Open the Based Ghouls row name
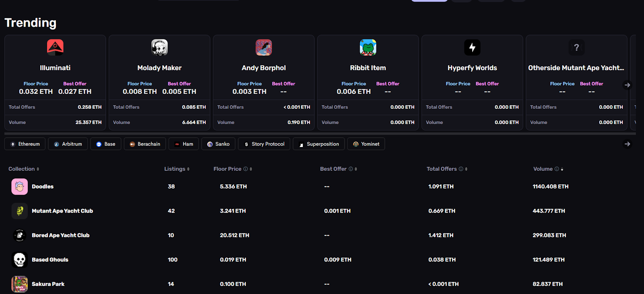This screenshot has height=294, width=644. pos(50,260)
